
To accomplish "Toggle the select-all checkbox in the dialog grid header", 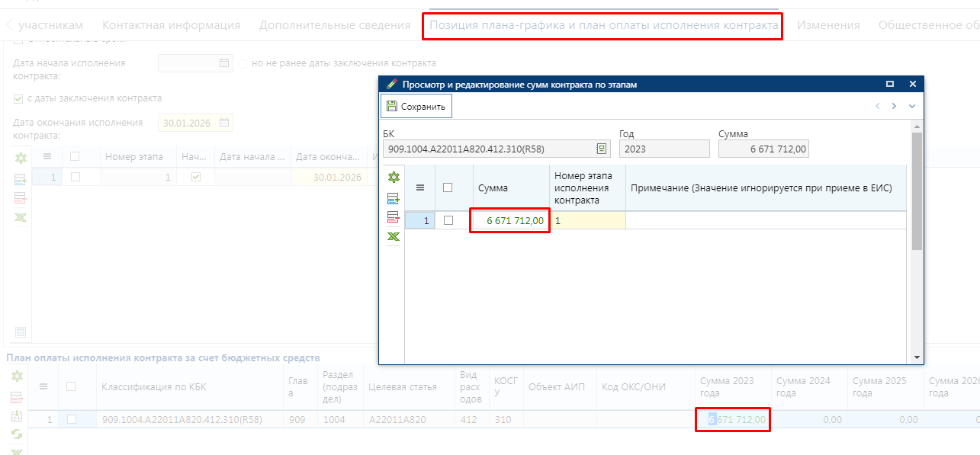I will tap(448, 187).
